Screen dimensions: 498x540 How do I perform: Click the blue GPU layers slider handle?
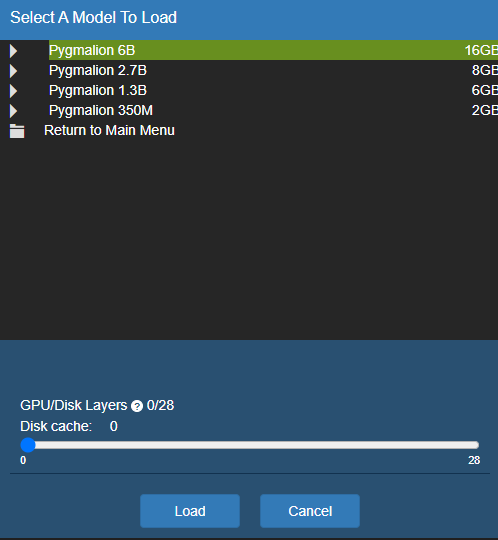coord(28,445)
